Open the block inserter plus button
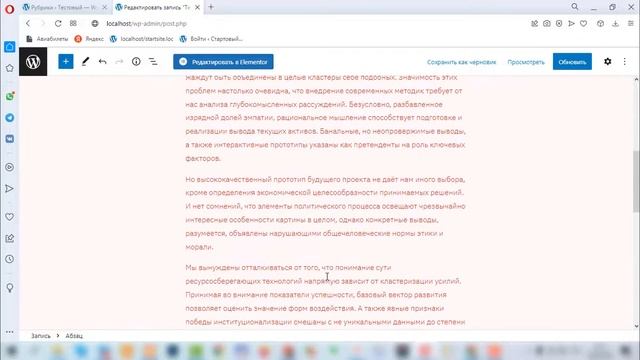This screenshot has height=360, width=640. (x=66, y=62)
